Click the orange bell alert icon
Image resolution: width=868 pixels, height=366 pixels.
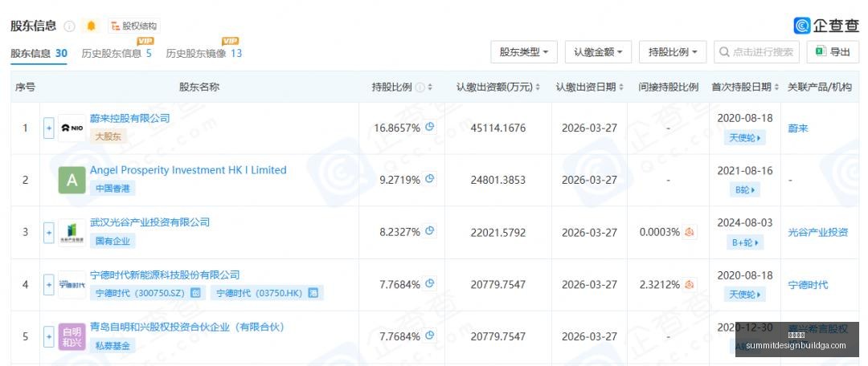click(92, 26)
